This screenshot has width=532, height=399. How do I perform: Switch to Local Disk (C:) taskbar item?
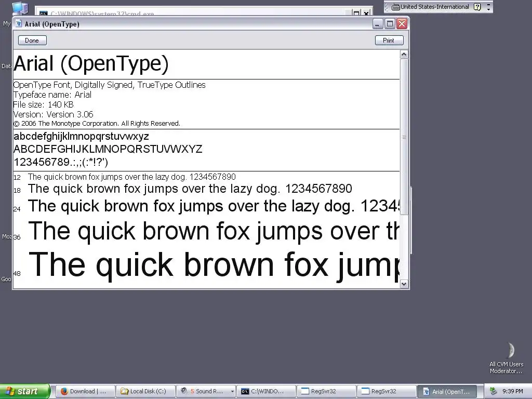pos(146,391)
